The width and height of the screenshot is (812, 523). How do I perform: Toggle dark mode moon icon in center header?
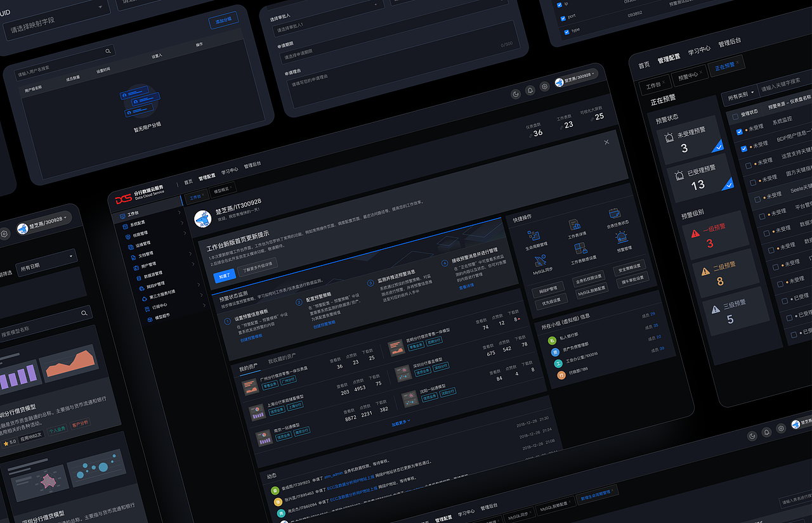pyautogui.click(x=516, y=94)
